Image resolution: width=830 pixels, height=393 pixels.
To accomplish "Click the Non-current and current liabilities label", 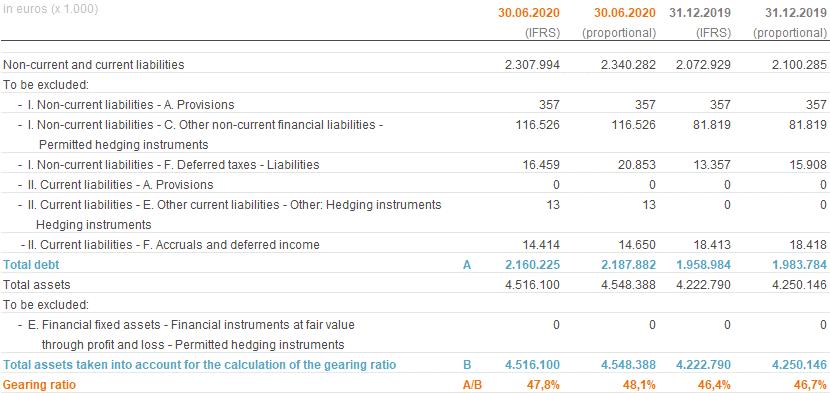I will [94, 65].
